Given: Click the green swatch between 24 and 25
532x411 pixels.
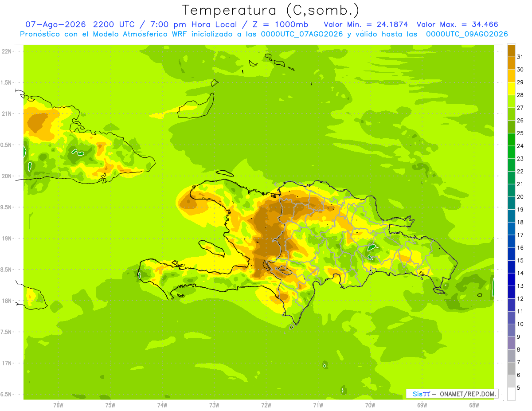Looking at the screenshot, I should point(511,139).
